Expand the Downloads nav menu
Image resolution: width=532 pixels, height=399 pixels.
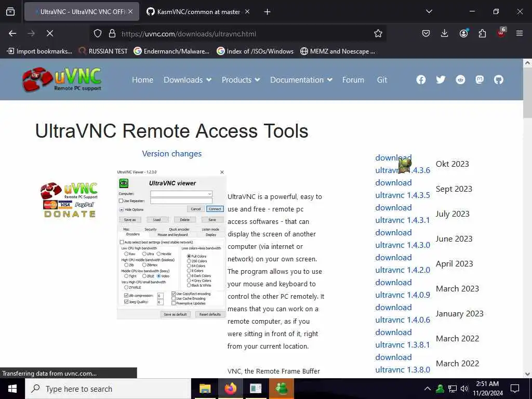[x=187, y=79]
